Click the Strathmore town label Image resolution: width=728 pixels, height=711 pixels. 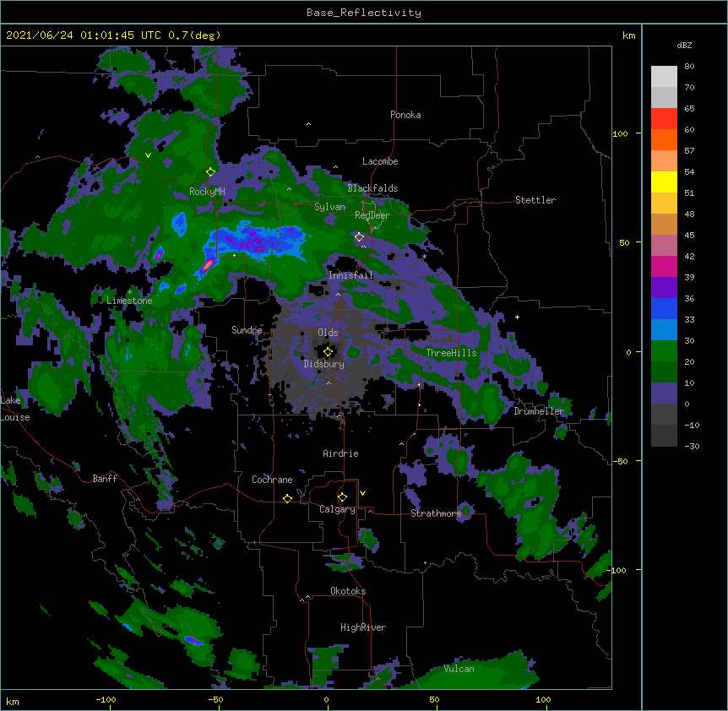[x=436, y=513]
